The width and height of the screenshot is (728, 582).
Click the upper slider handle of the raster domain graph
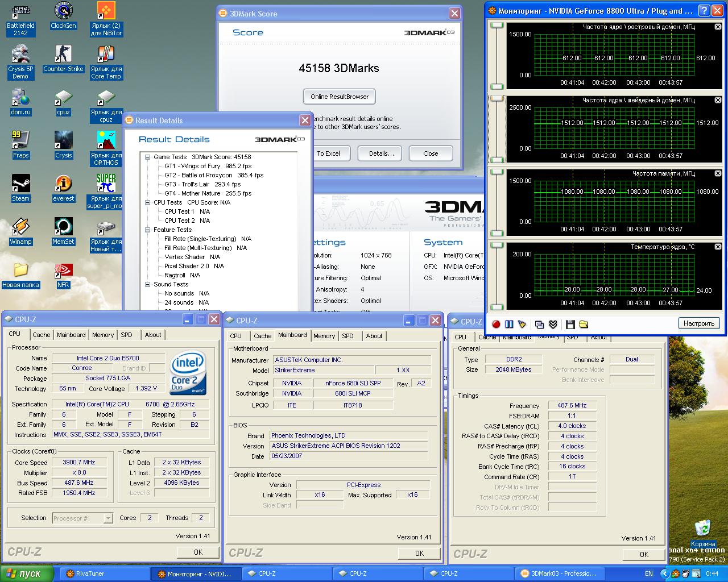[497, 25]
